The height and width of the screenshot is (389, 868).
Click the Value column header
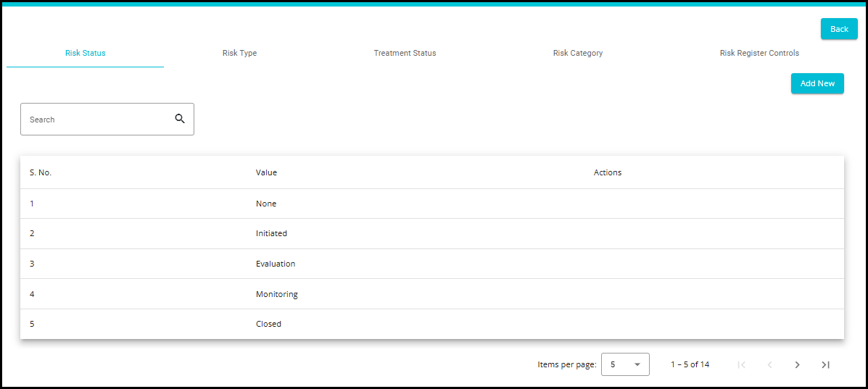pos(266,172)
